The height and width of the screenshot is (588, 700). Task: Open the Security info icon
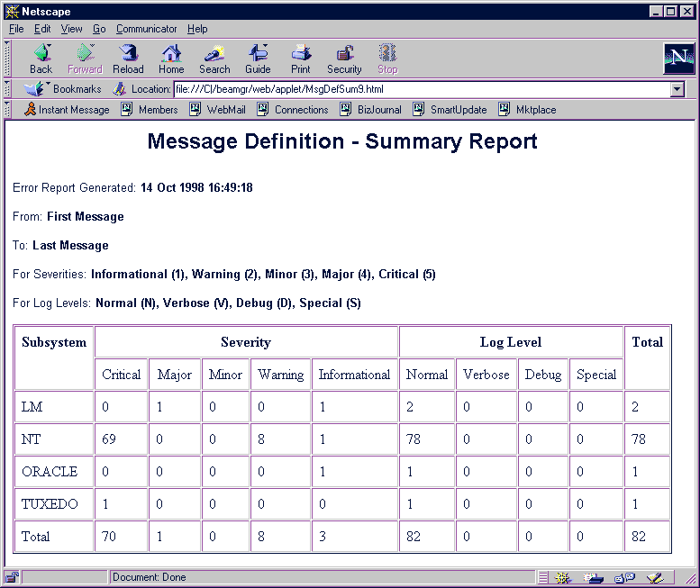point(344,59)
